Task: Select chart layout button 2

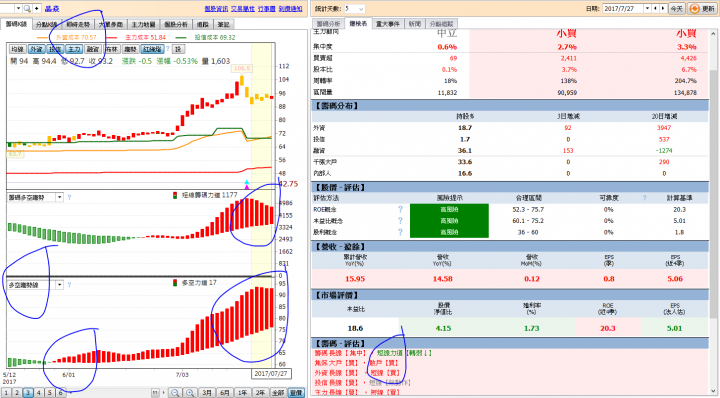Action: pos(17,392)
